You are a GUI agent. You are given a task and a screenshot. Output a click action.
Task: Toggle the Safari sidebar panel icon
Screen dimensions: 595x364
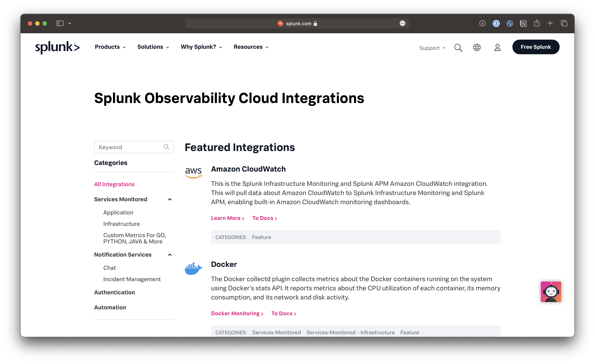click(60, 23)
